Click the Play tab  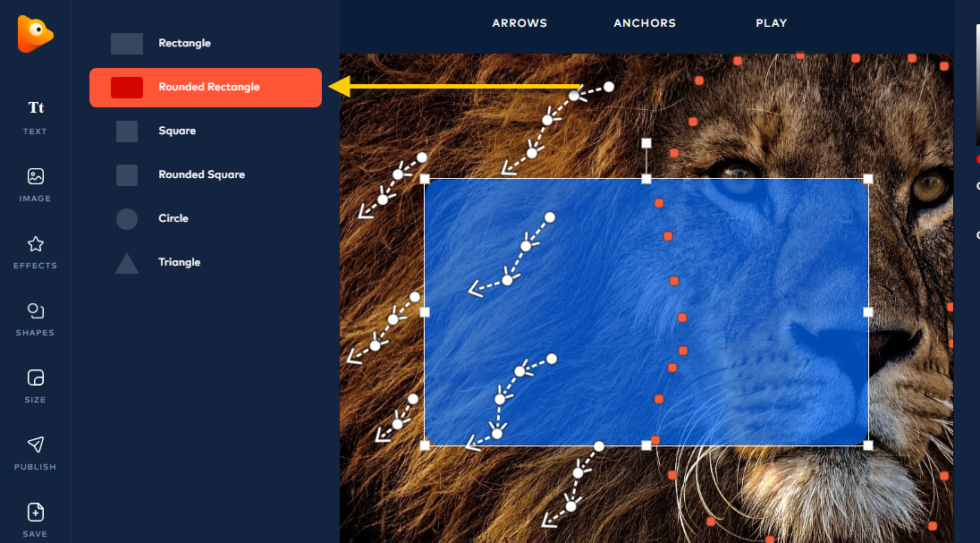click(772, 23)
